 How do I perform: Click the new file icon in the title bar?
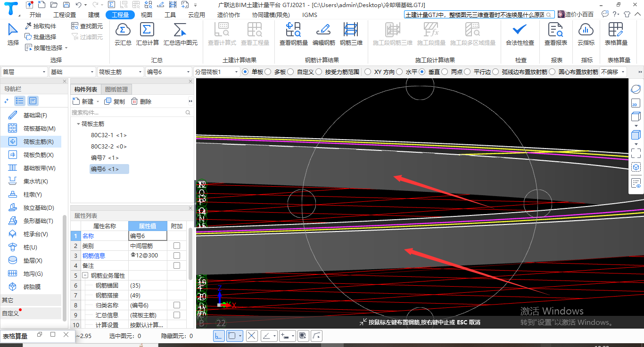[x=41, y=5]
